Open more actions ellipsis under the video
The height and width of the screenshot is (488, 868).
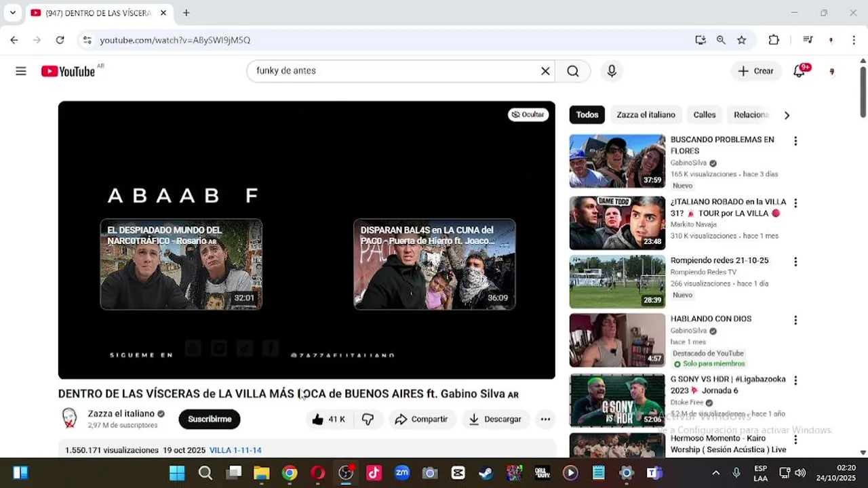(x=545, y=420)
